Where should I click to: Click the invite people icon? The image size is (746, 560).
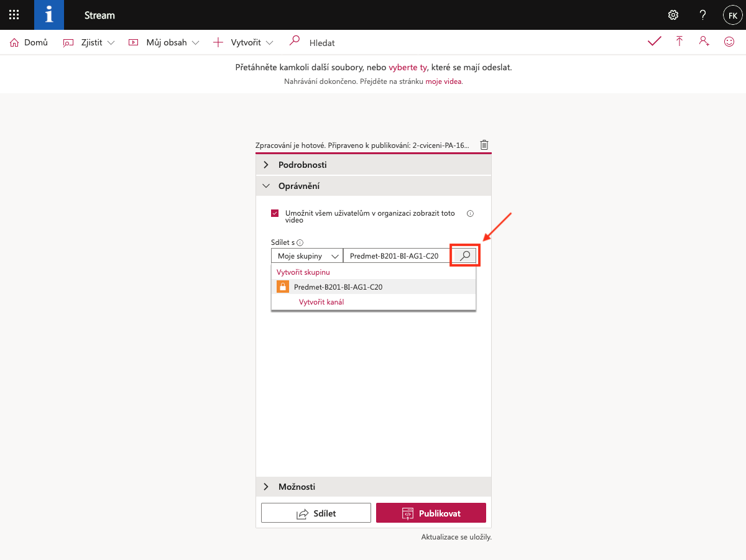(704, 42)
